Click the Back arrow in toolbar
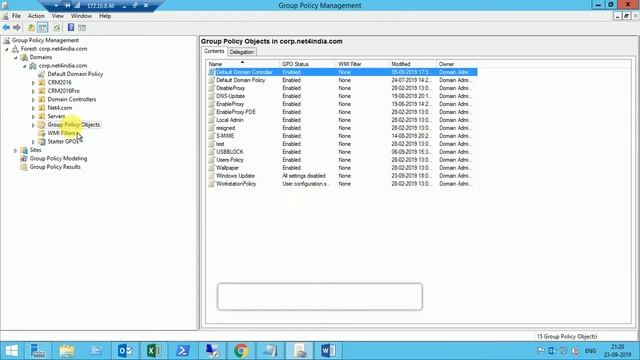This screenshot has height=360, width=640. 6,27
